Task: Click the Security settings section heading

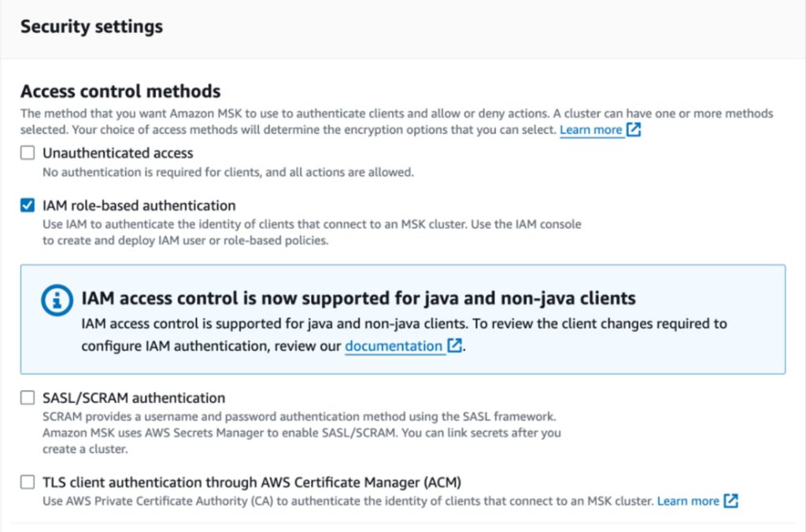Action: tap(91, 26)
